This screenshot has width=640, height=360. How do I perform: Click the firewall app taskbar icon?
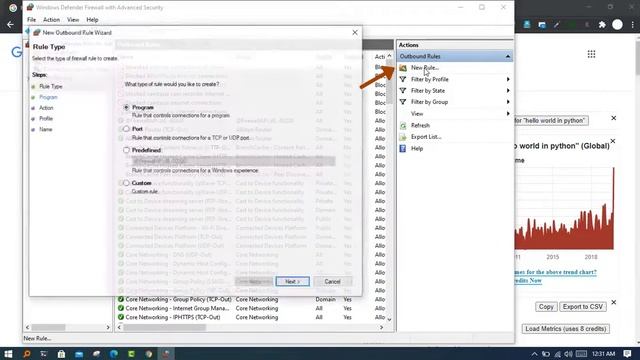tap(166, 353)
